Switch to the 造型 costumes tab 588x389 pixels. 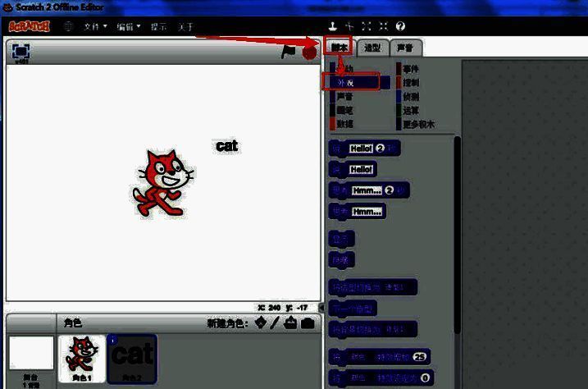[371, 47]
